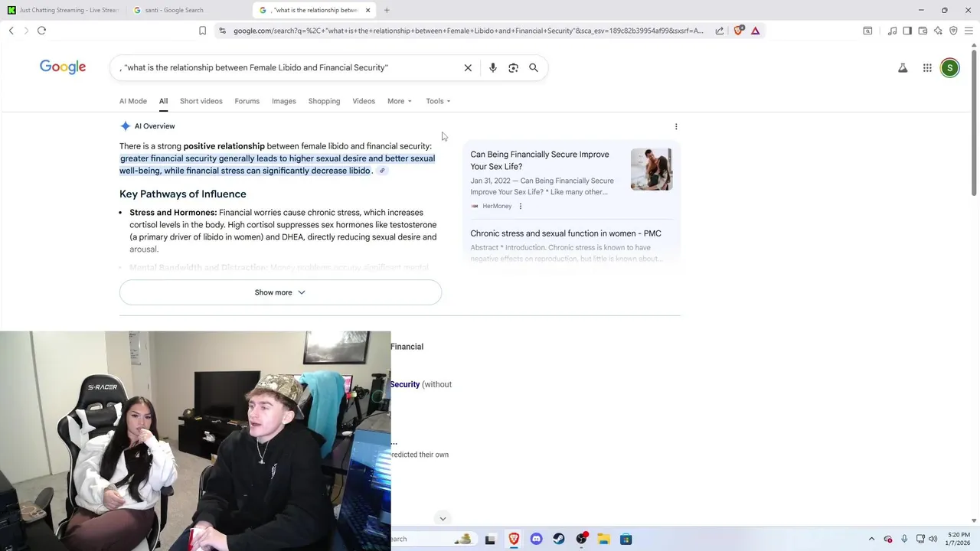
Task: Switch to AI Mode tab
Action: coord(133,101)
